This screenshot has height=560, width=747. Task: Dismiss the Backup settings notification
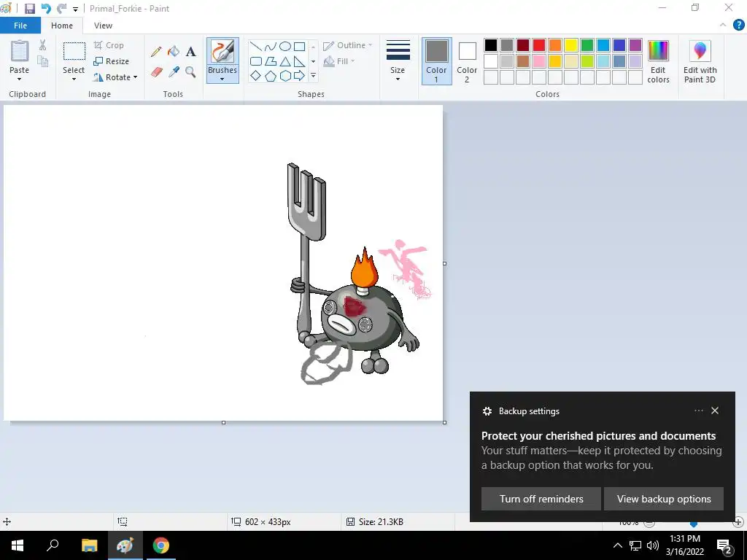point(715,411)
